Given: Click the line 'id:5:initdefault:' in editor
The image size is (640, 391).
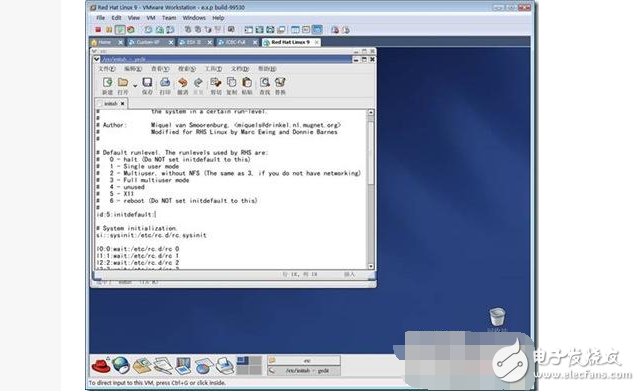Looking at the screenshot, I should click(126, 214).
